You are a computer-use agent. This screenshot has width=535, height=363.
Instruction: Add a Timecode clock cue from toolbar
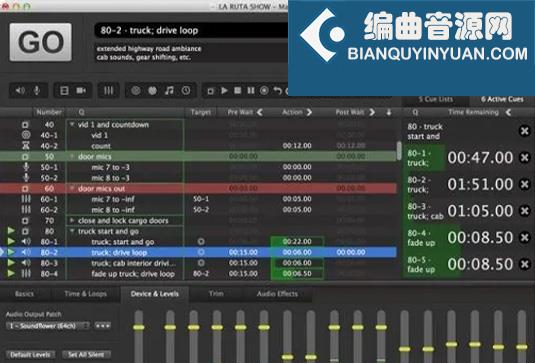186,90
